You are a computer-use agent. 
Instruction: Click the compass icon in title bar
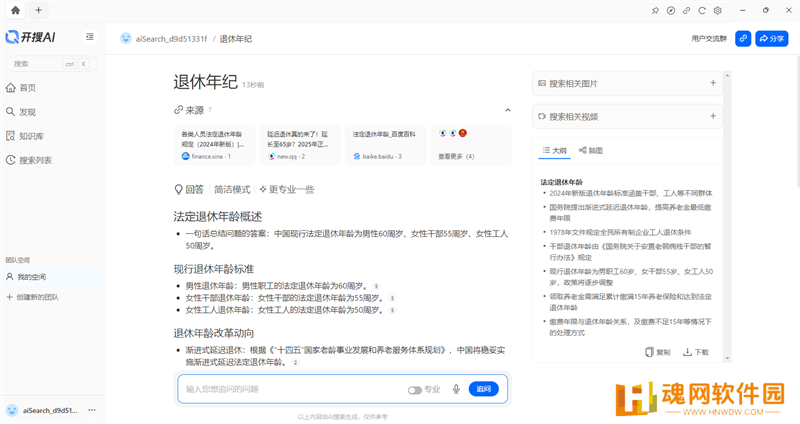[671, 10]
